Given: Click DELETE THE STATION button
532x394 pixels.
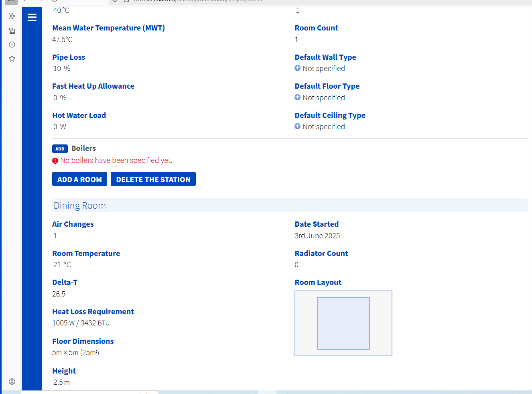Looking at the screenshot, I should pos(153,179).
